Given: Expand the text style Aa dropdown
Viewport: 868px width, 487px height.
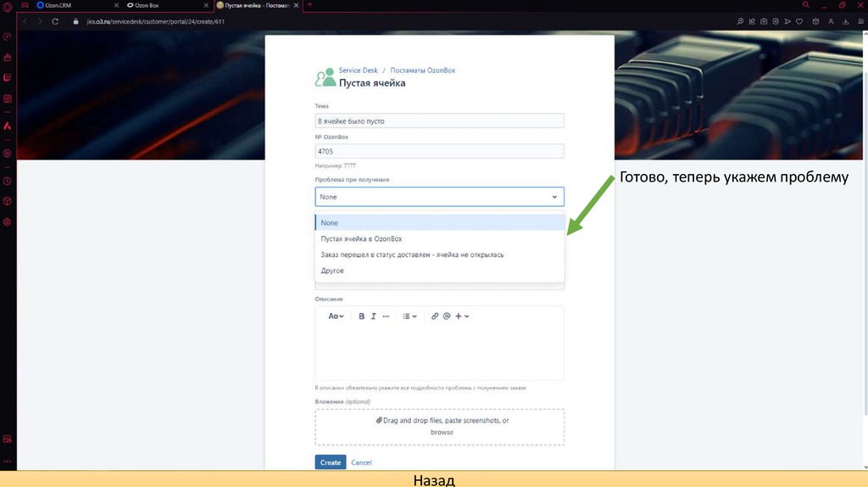Looking at the screenshot, I should pos(336,316).
